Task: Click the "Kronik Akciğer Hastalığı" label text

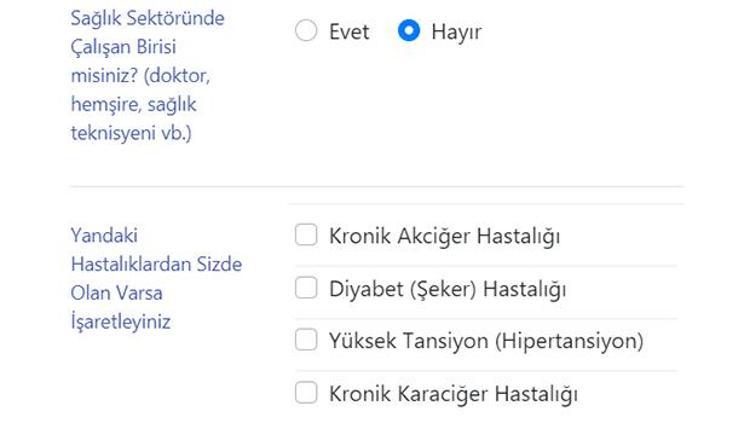Action: click(x=444, y=237)
